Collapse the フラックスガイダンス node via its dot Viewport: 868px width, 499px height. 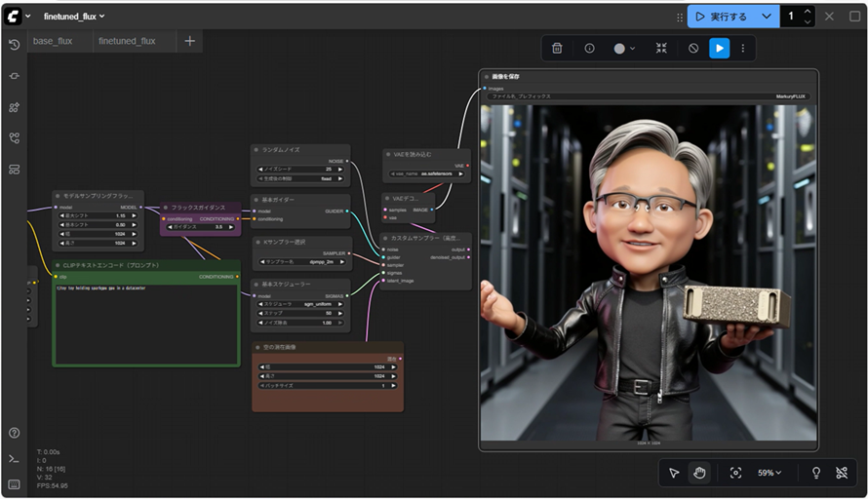165,208
